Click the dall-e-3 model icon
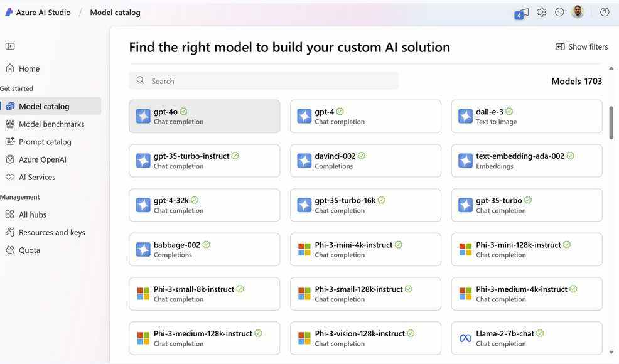This screenshot has width=619, height=364. point(465,117)
